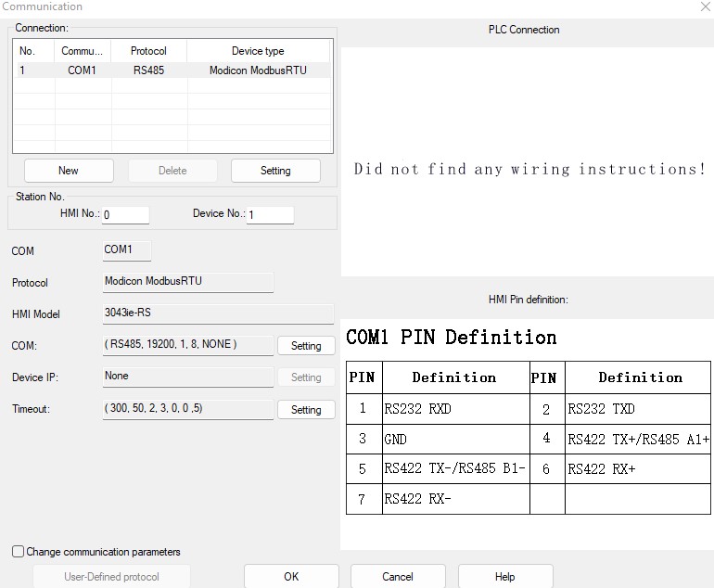Click the Device type column header
The image size is (714, 588).
(x=258, y=51)
